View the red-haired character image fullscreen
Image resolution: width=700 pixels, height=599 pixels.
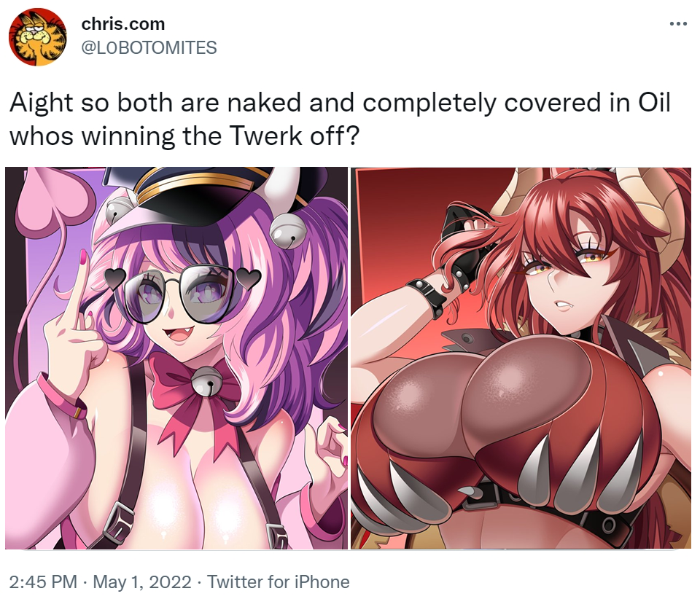(521, 358)
